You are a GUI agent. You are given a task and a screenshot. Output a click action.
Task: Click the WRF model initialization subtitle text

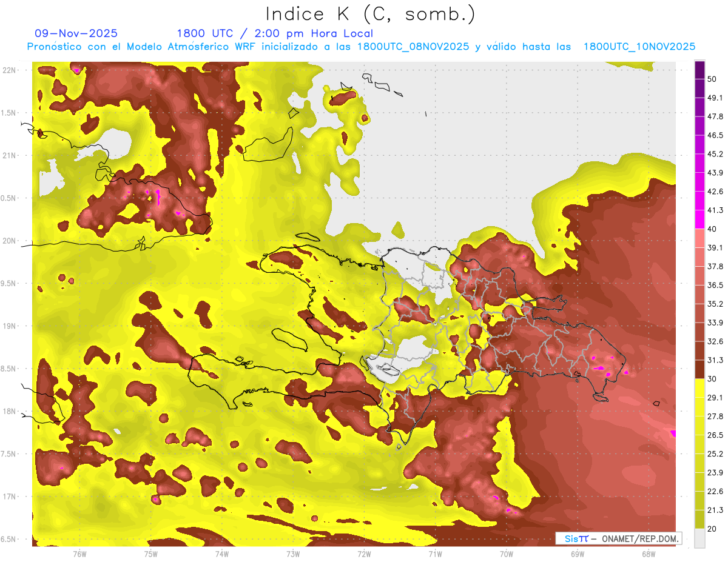pos(361,47)
